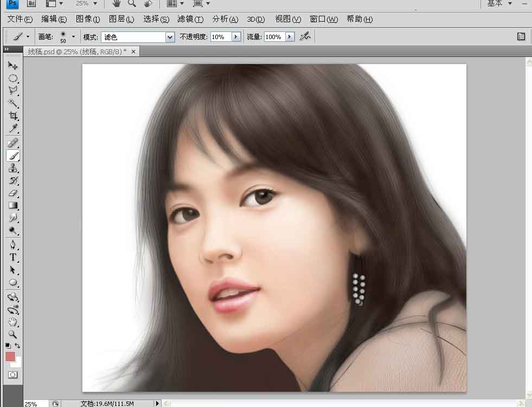Screen dimensions: 532x407
Task: Select the 3D Orbit camera tool
Action: click(13, 309)
